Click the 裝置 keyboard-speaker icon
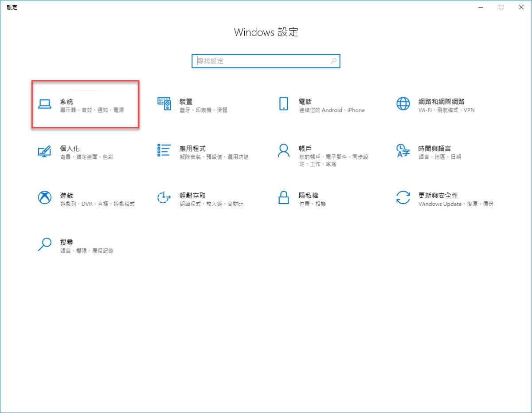Screen dimensions: 532x413 tap(164, 104)
